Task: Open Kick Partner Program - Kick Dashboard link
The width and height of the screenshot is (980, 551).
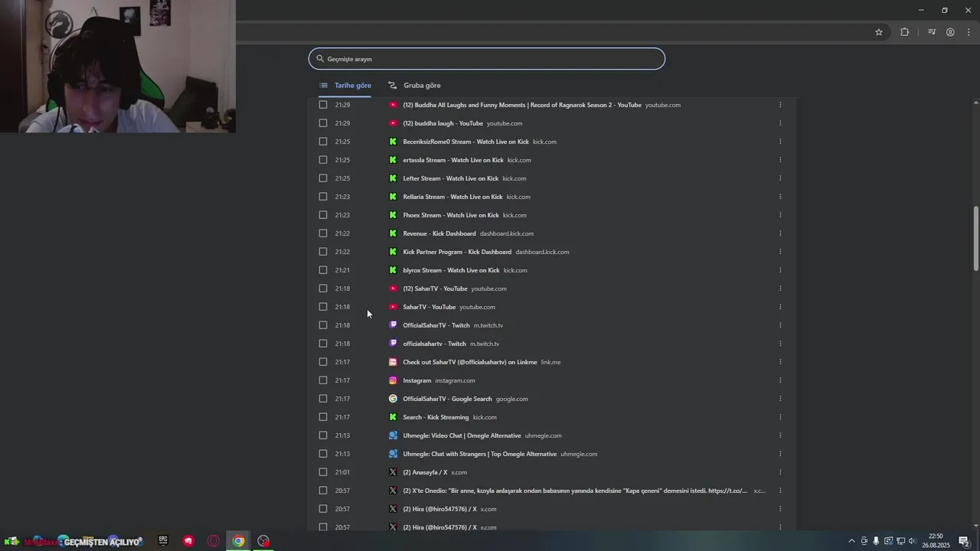Action: click(x=457, y=252)
